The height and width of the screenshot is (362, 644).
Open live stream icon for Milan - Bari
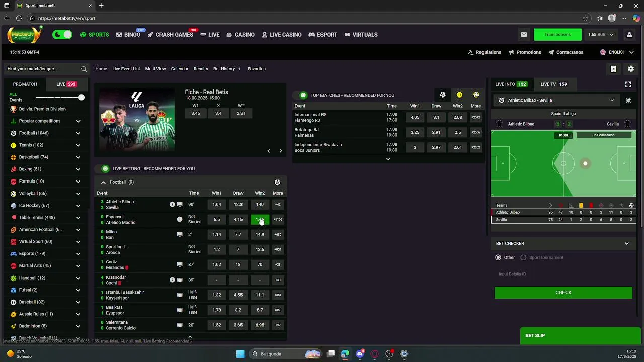pyautogui.click(x=180, y=234)
